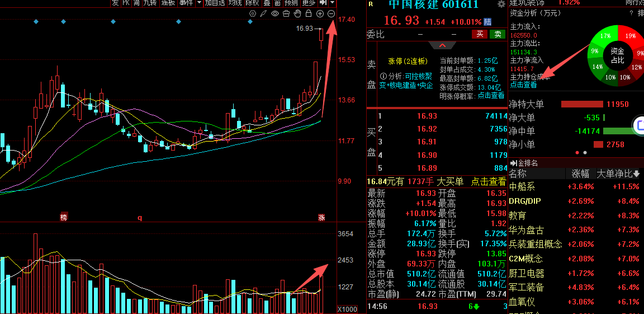Expand the dropdown arrow at toolbar's far right
Image resolution: width=644 pixels, height=314 pixels.
click(x=332, y=3)
